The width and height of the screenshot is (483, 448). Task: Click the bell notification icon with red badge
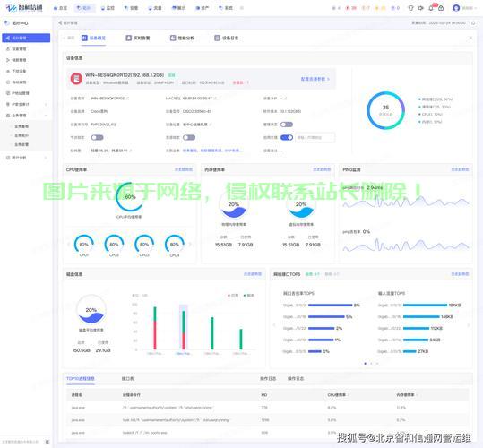point(431,8)
